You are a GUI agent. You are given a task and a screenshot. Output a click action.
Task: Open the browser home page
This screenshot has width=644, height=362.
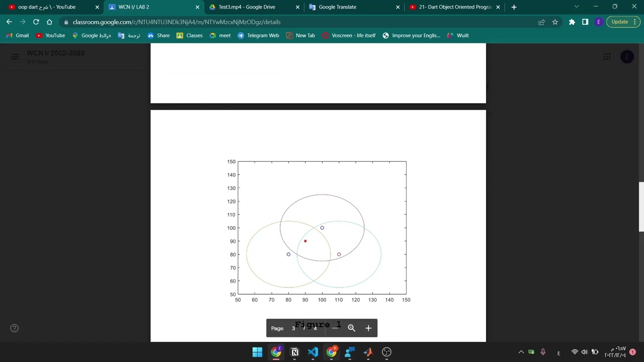(49, 22)
